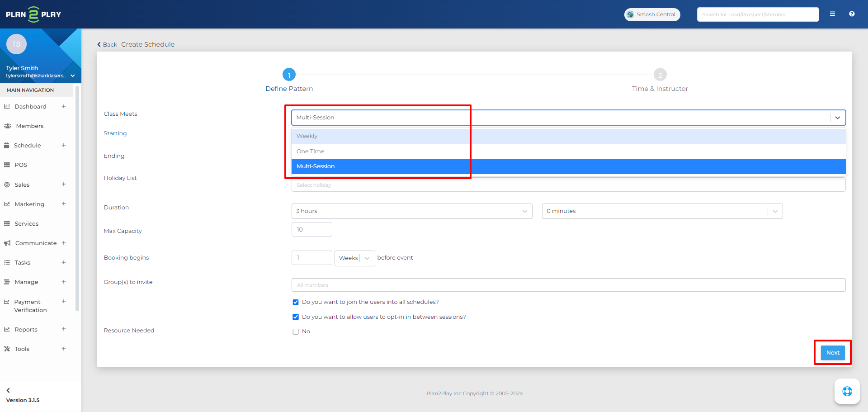
Task: Click the Schedule calendar icon
Action: point(6,145)
